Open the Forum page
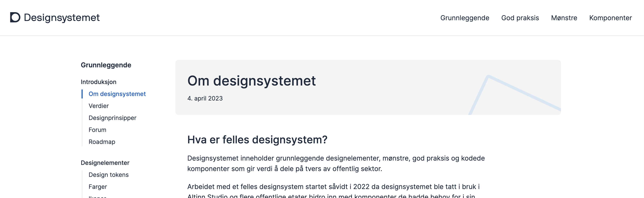Image resolution: width=644 pixels, height=198 pixels. 97,130
